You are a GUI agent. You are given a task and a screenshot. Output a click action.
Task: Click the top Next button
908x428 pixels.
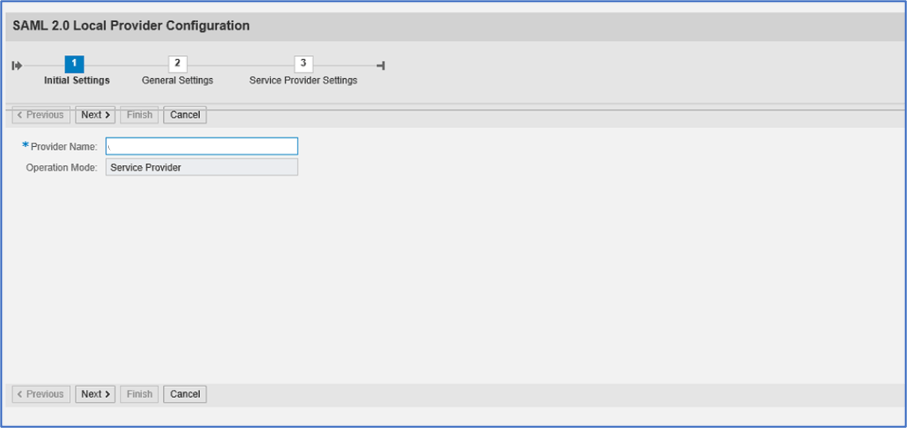pyautogui.click(x=96, y=115)
